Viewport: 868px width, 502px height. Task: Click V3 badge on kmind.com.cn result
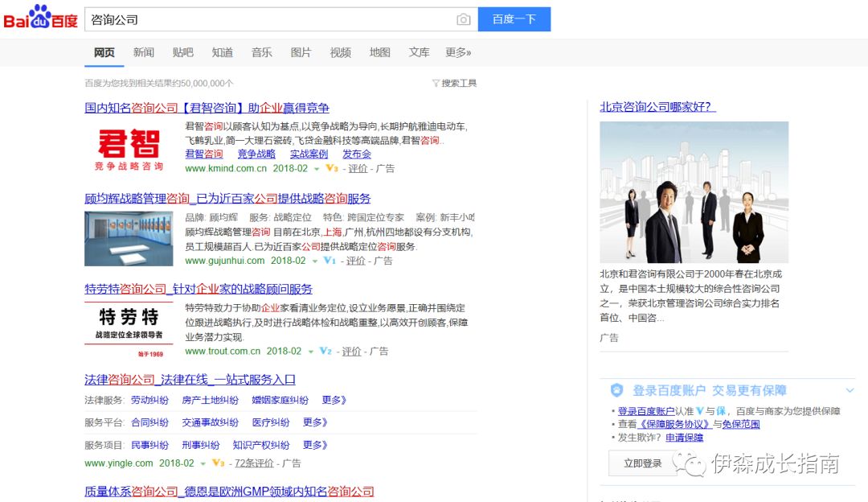(x=332, y=168)
